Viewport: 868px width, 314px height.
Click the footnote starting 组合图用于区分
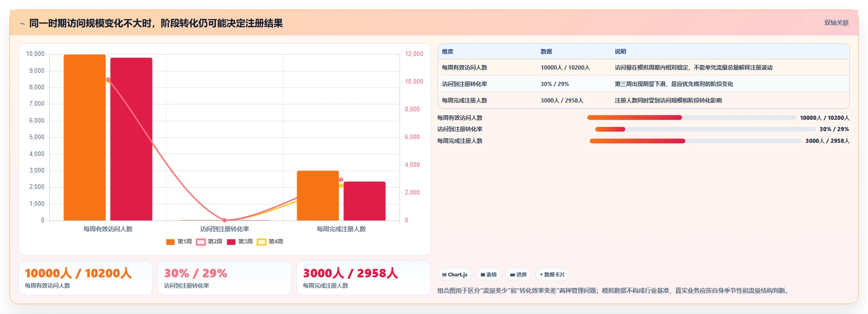point(614,291)
